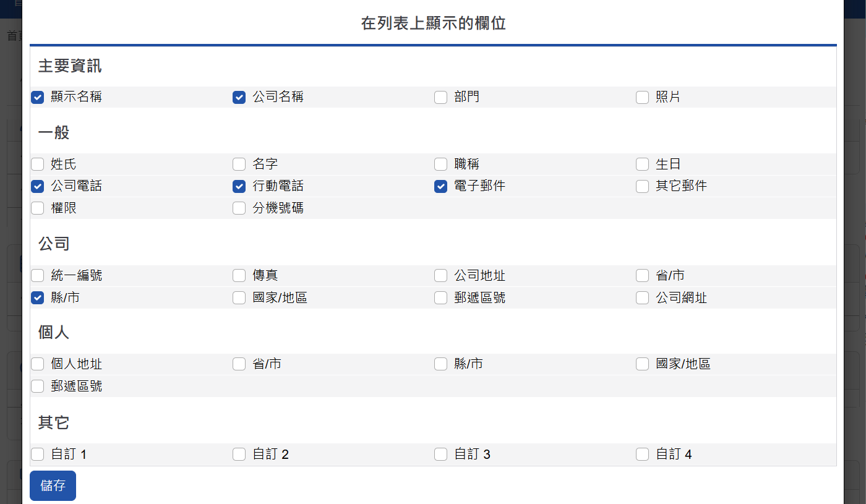Check the 傳真 field checkbox

[239, 276]
